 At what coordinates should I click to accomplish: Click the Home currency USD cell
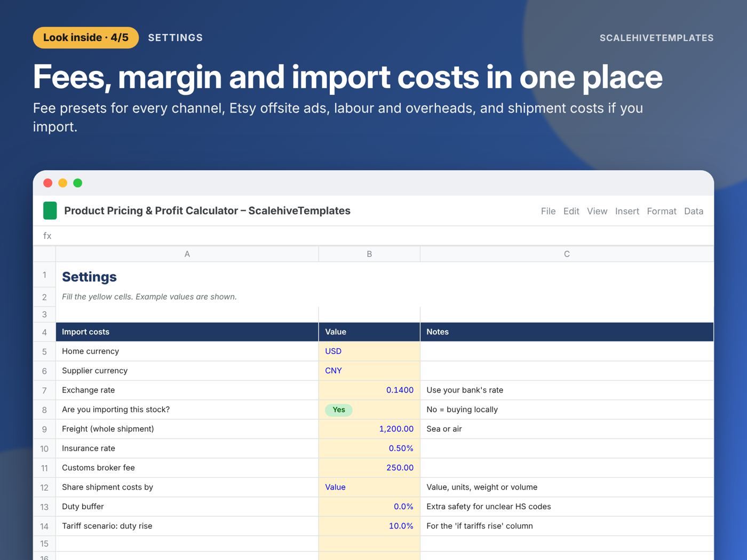(x=369, y=351)
